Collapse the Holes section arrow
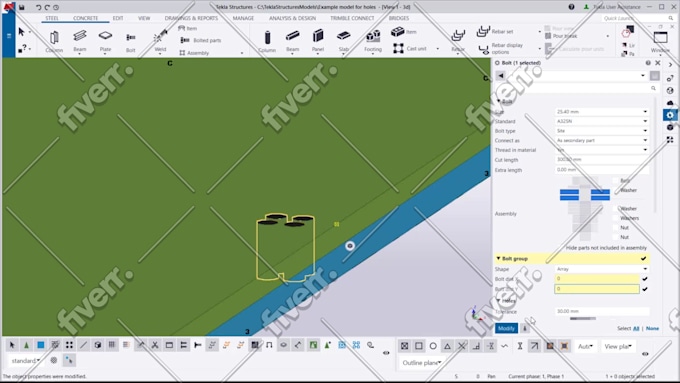The width and height of the screenshot is (680, 383). coord(498,301)
